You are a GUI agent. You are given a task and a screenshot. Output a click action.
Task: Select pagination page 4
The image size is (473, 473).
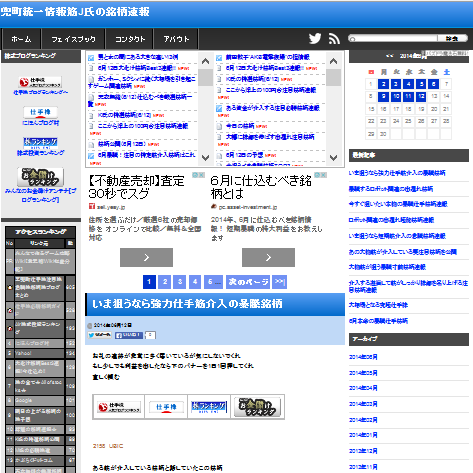click(195, 282)
